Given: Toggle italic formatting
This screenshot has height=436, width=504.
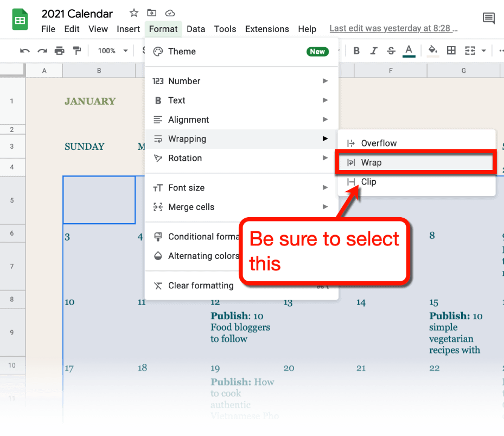Looking at the screenshot, I should 373,50.
